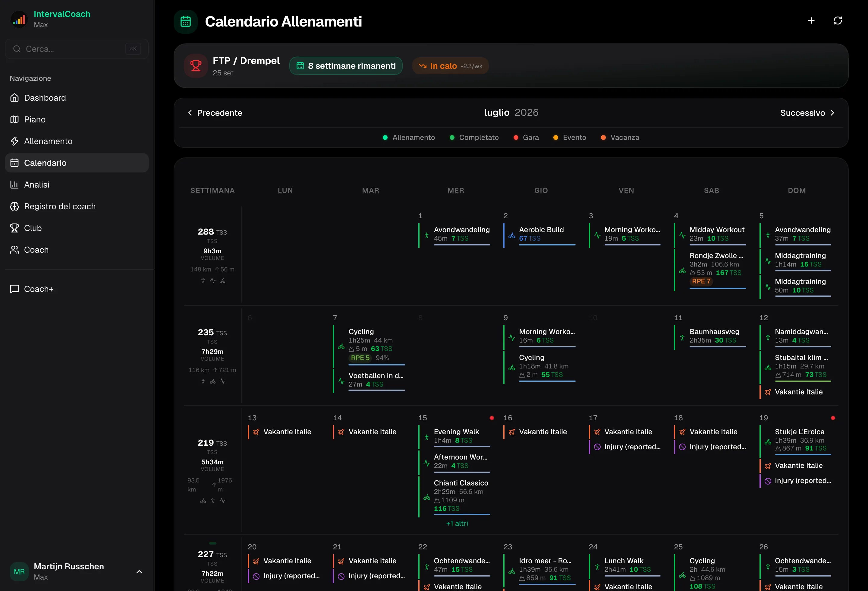This screenshot has height=591, width=868.
Task: Open Registro del coach
Action: [x=77, y=206]
